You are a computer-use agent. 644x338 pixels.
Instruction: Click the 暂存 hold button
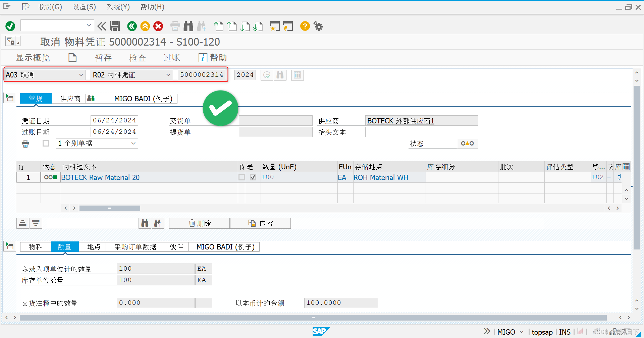[x=103, y=58]
